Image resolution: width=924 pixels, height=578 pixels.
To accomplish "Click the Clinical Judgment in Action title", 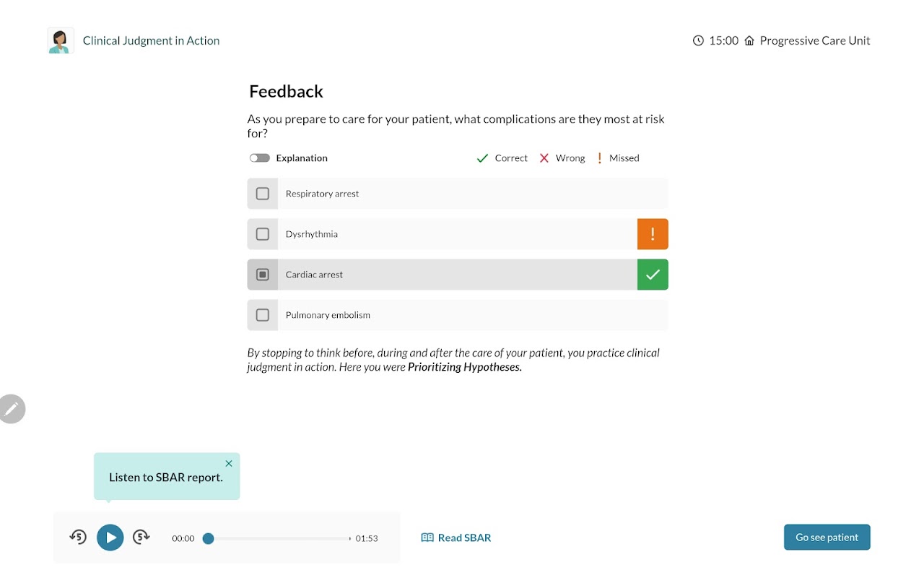I will (x=151, y=40).
